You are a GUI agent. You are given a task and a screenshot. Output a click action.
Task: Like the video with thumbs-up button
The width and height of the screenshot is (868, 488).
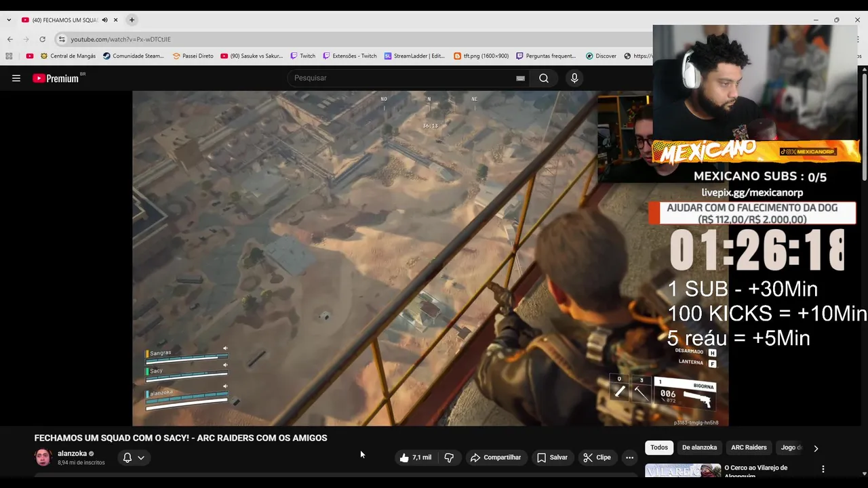416,457
